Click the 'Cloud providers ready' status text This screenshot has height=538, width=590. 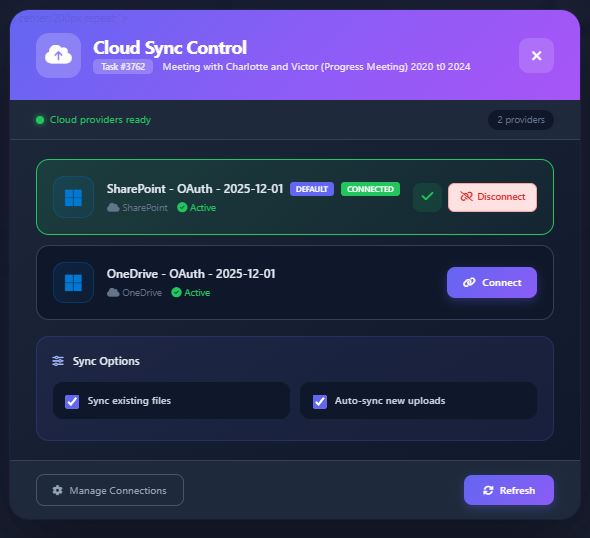click(x=100, y=120)
